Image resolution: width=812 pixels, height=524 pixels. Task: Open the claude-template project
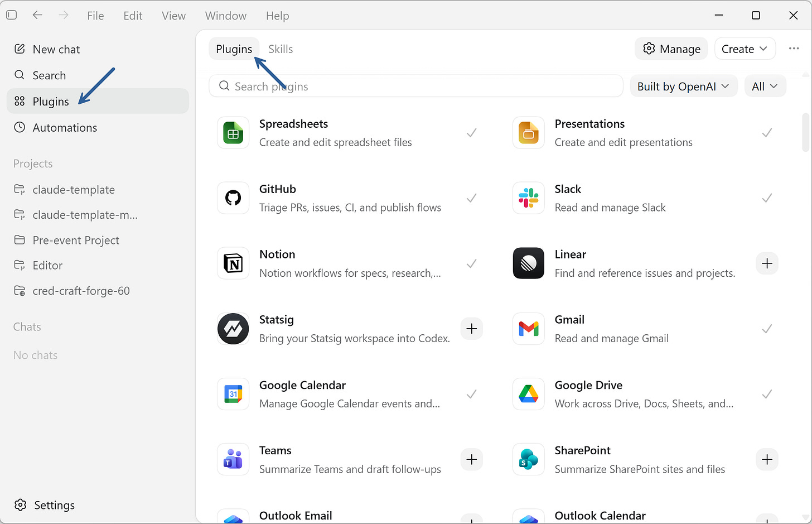pyautogui.click(x=98, y=190)
